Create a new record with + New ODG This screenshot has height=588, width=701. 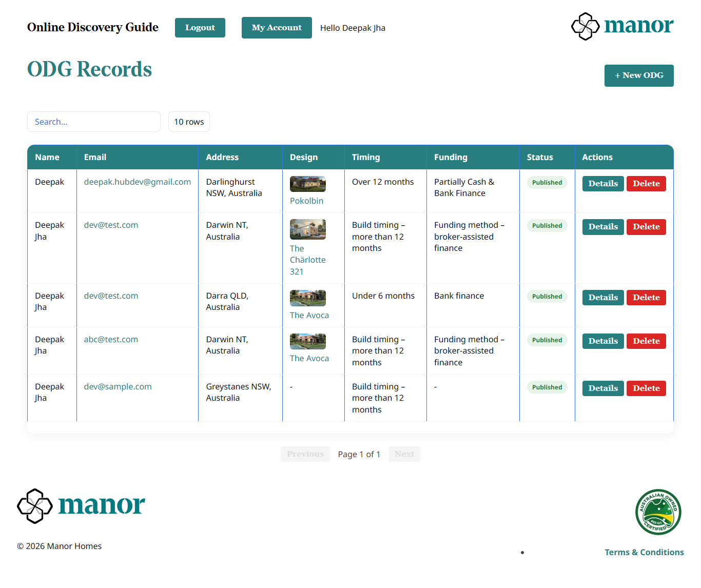(x=639, y=75)
